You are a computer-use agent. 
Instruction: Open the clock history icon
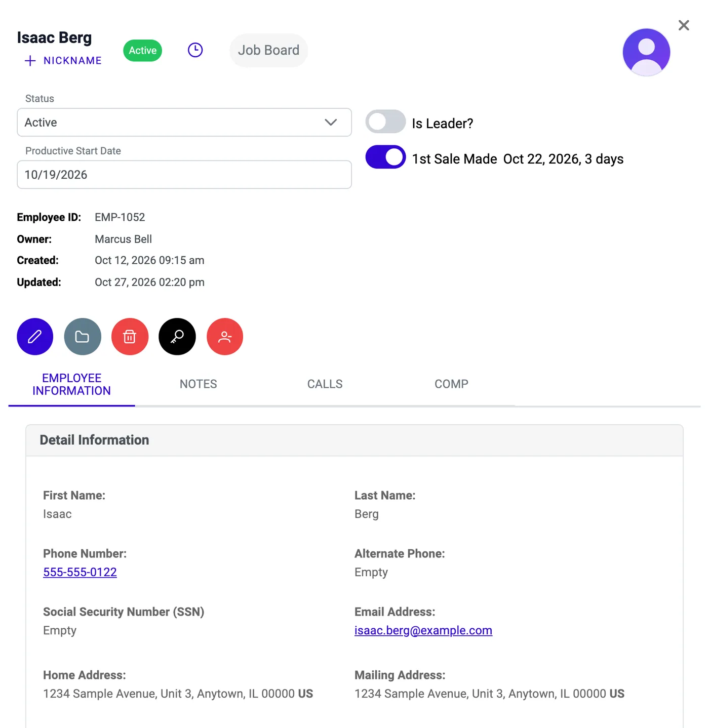click(195, 50)
